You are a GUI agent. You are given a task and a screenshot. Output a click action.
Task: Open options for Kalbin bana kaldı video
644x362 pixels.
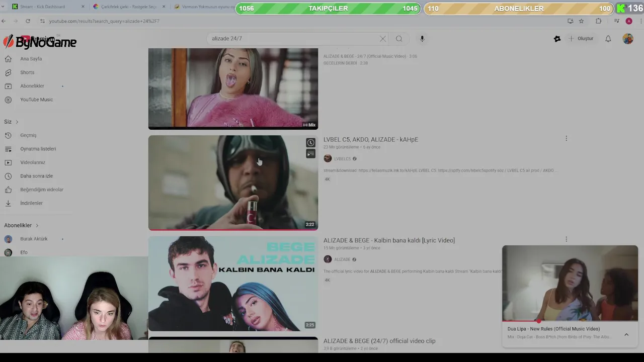point(566,240)
